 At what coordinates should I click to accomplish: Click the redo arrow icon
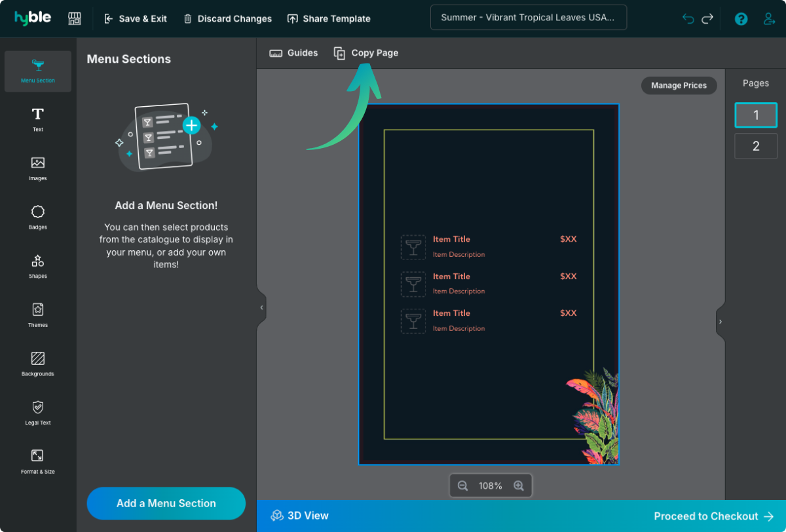[x=707, y=19]
